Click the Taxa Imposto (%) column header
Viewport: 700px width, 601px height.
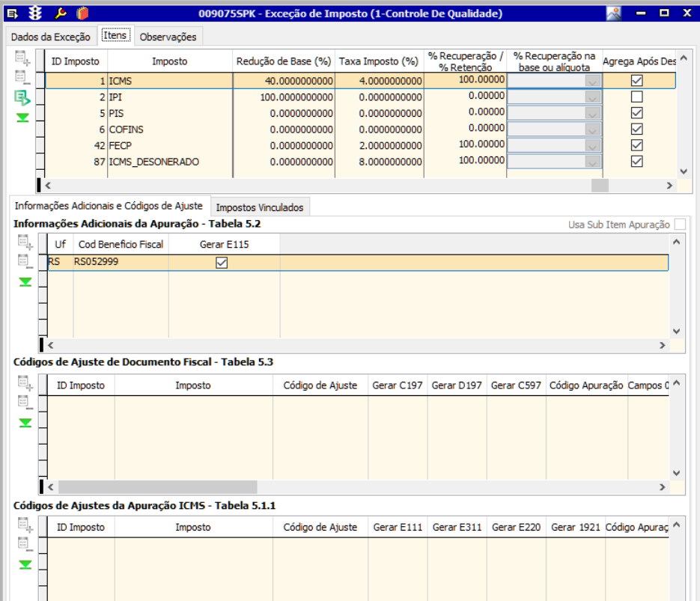point(379,61)
